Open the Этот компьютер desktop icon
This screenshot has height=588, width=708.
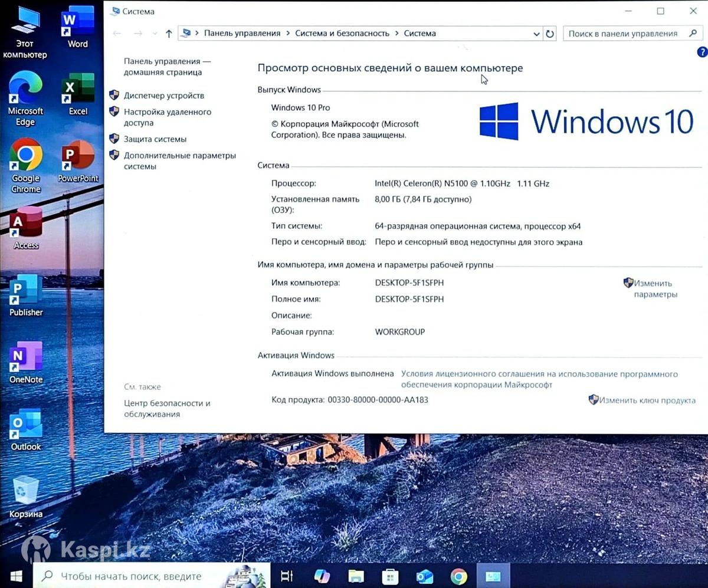pyautogui.click(x=25, y=32)
